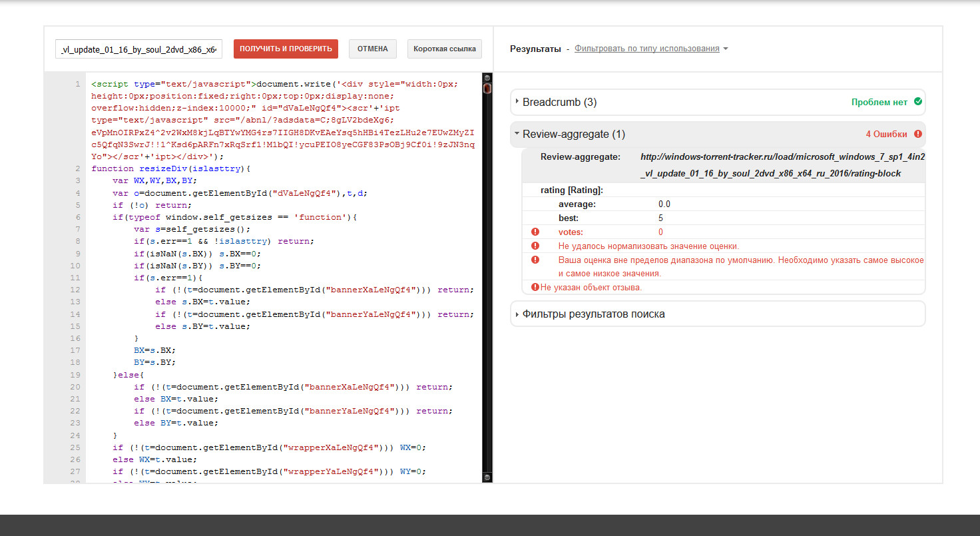Click the var WX,WY,BX,BY; code line

tap(154, 180)
